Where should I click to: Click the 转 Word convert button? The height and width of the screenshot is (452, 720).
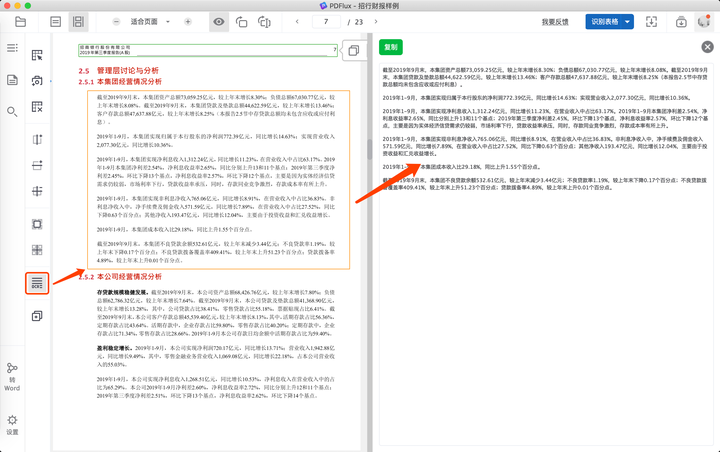12,377
